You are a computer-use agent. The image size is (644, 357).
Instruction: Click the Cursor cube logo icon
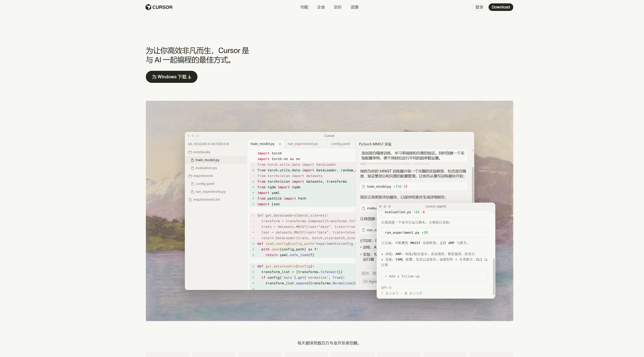point(148,7)
